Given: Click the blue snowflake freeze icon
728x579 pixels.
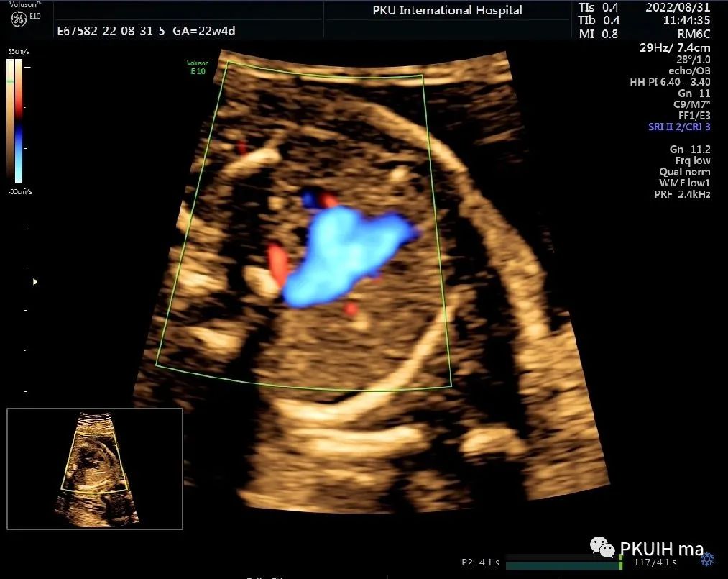Looking at the screenshot, I should pyautogui.click(x=707, y=559).
